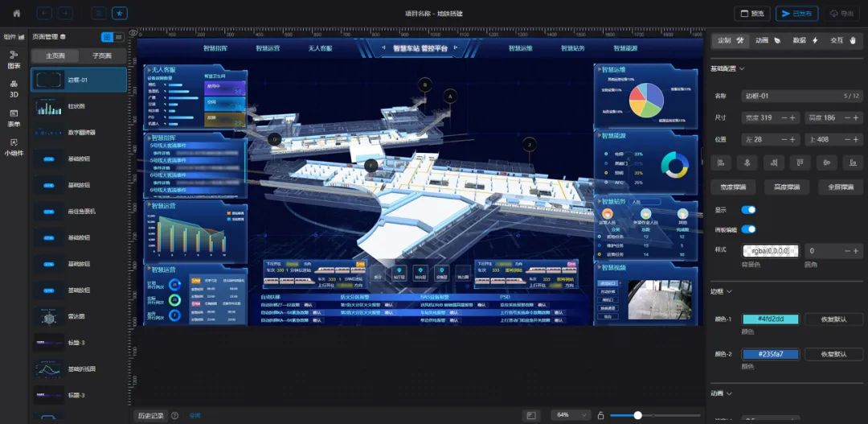Click the help icon next to 历史记录

[174, 415]
